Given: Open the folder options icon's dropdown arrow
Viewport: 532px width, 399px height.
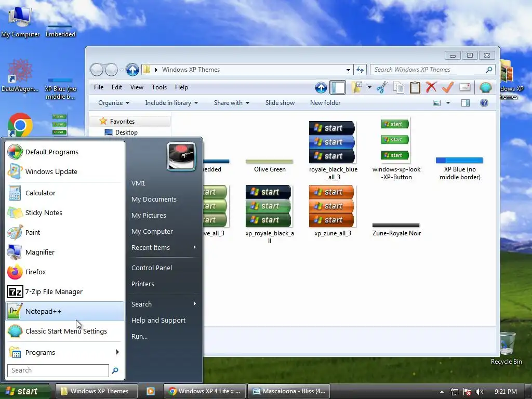Looking at the screenshot, I should click(x=369, y=87).
